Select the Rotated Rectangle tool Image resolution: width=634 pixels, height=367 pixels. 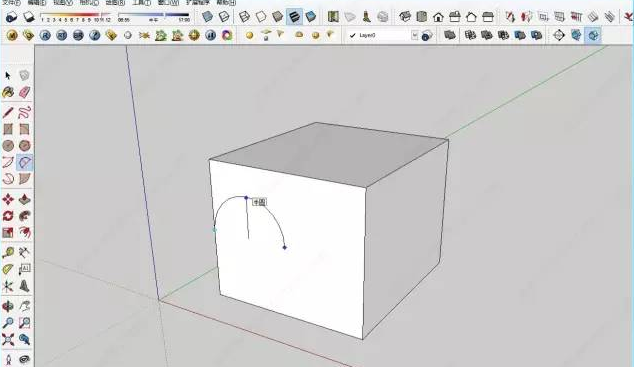[24, 129]
